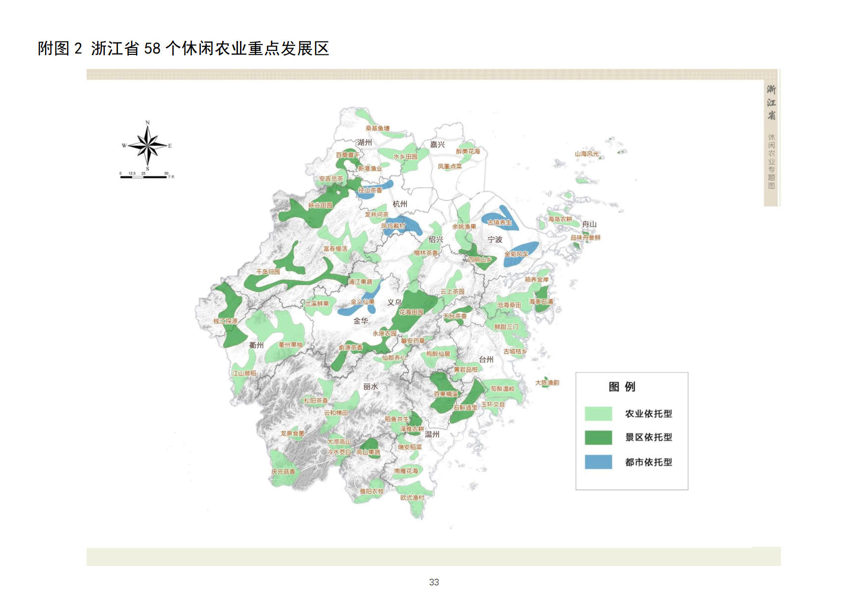Click the compass rose icon
868x614 pixels.
point(147,145)
